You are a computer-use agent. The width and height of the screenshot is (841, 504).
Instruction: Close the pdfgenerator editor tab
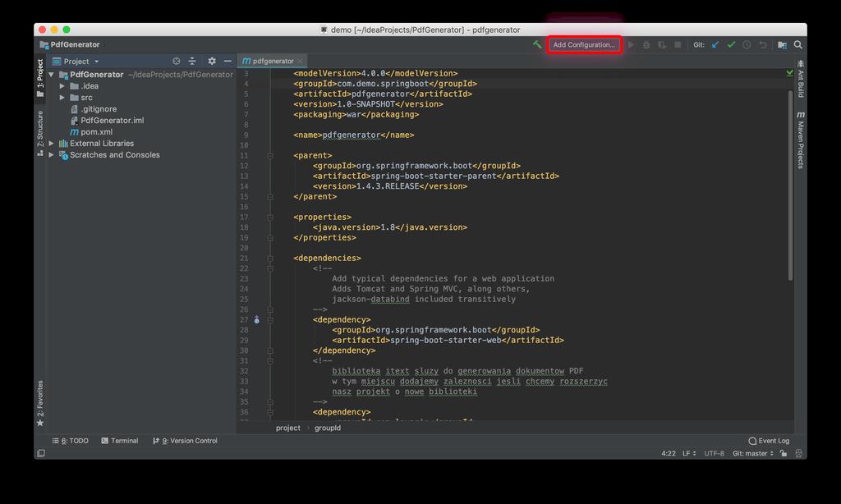(301, 61)
